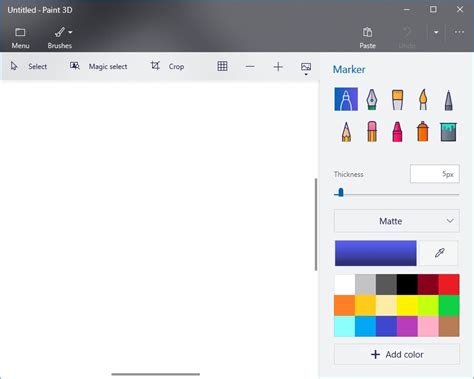Select the Pixel pen tool
This screenshot has width=474, height=379.
[449, 100]
